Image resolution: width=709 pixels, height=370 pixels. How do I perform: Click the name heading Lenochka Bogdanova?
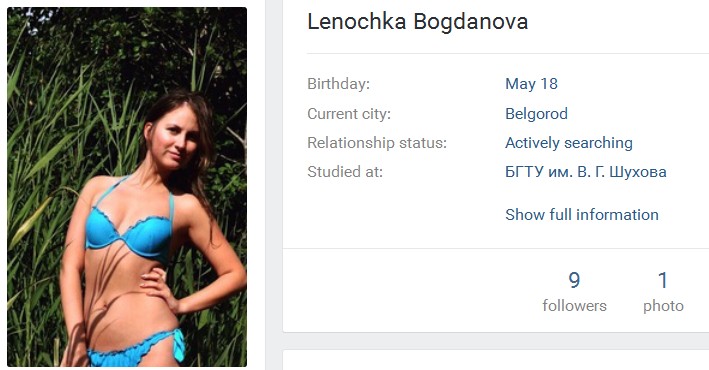pos(417,21)
